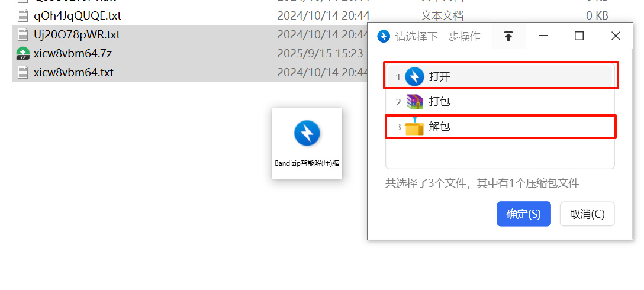Pin the dialog with the always-on-top arrow

pyautogui.click(x=508, y=36)
